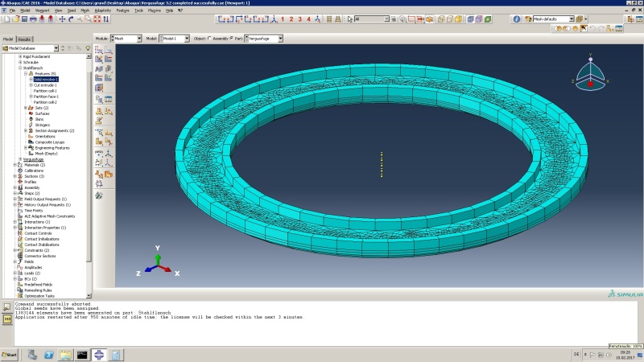
Task: Click the New model database icon
Action: (7, 19)
